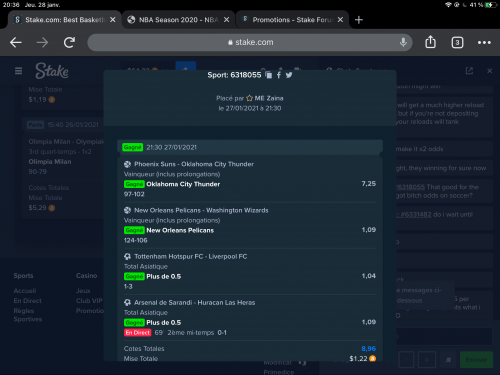Tap the Wi-Fi icon in status bar
500x375 pixels.
click(448, 5)
